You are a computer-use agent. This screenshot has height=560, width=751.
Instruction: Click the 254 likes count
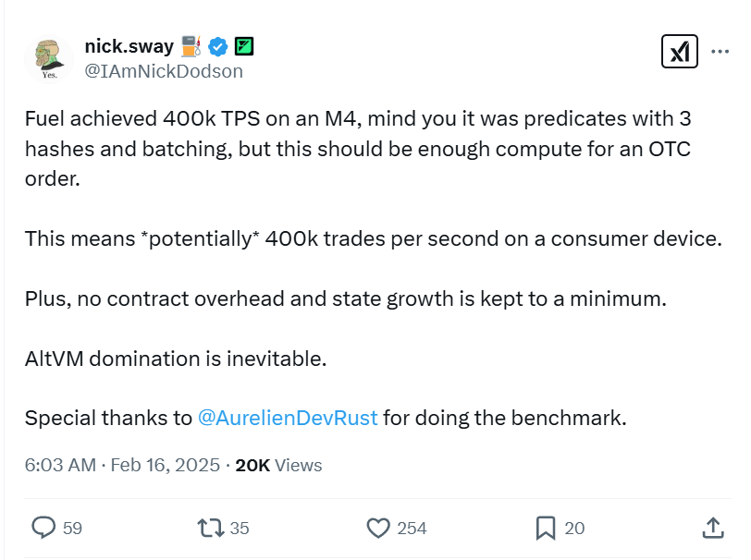[412, 528]
